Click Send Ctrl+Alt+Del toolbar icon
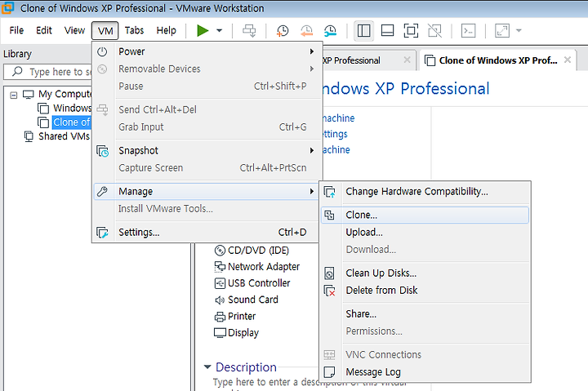 (x=249, y=31)
